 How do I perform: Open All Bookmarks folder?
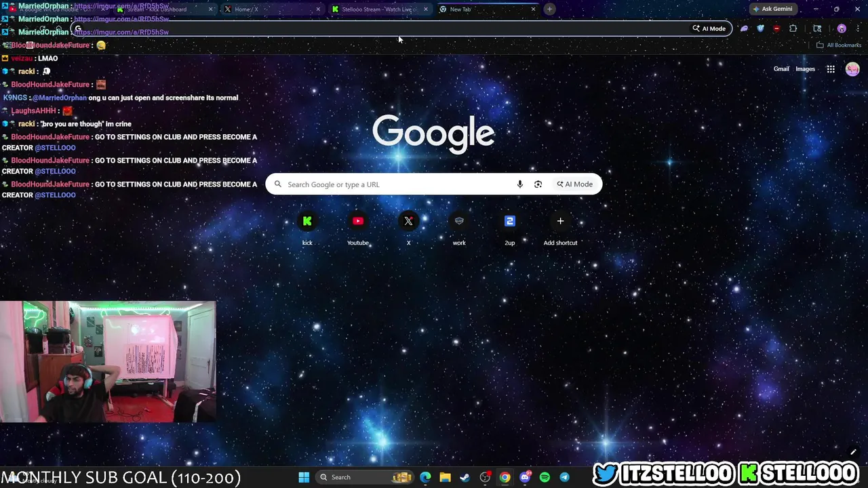[839, 45]
